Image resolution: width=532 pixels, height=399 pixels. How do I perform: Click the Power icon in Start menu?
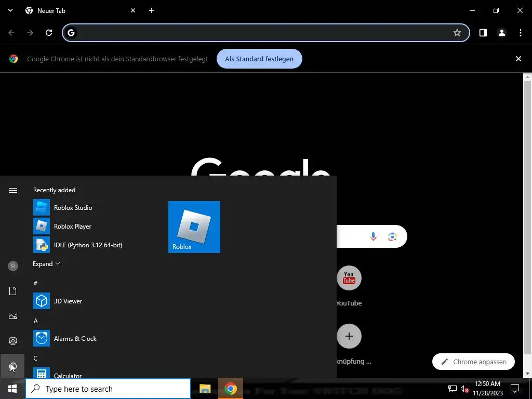pyautogui.click(x=12, y=366)
